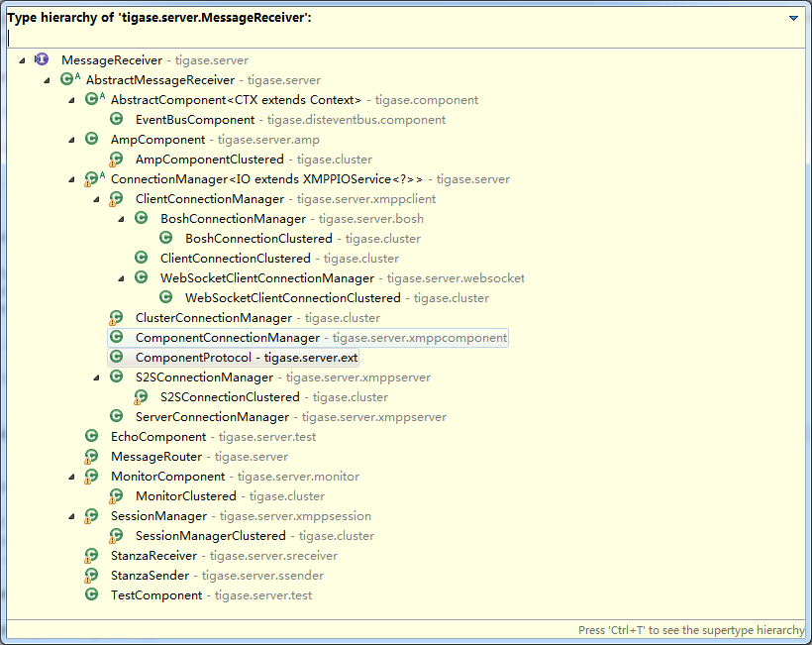Viewport: 812px width, 645px height.
Task: Select WebSocketClientConnectionClustered entry
Action: coord(337,298)
